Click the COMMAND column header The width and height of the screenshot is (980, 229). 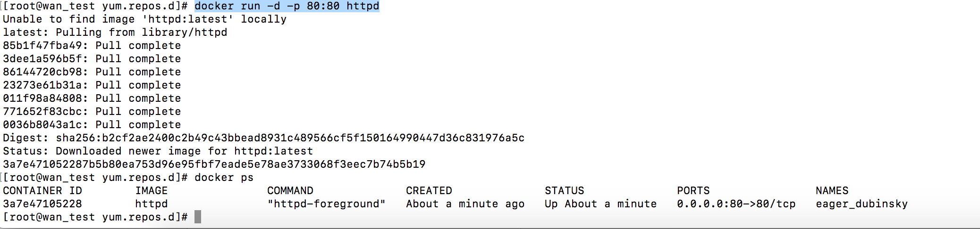click(x=290, y=191)
